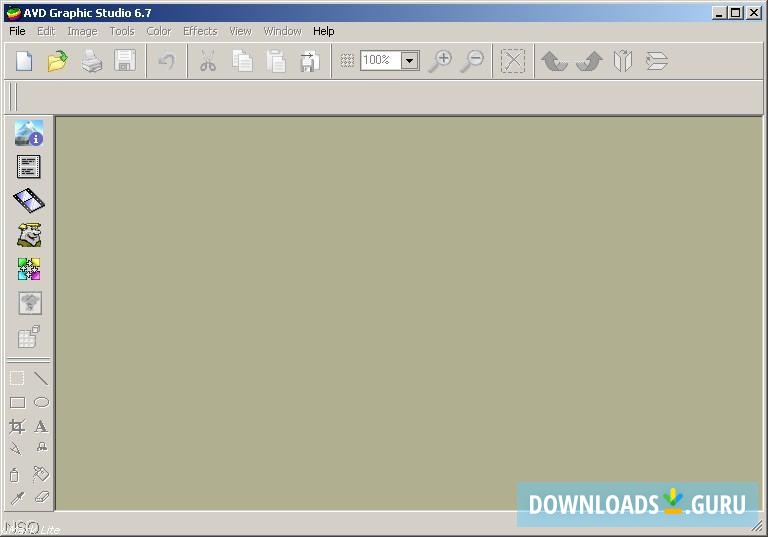Image resolution: width=768 pixels, height=537 pixels.
Task: Click the Paste clipboard icon
Action: (276, 61)
